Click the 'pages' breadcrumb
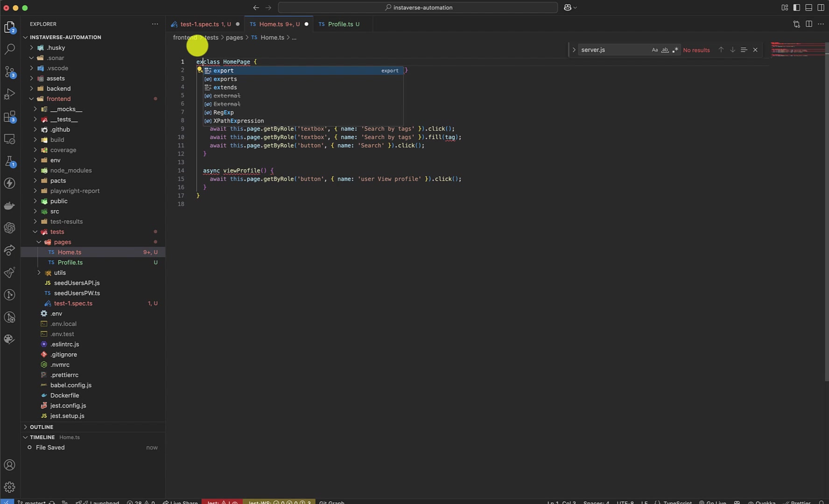The height and width of the screenshot is (504, 829). 234,37
